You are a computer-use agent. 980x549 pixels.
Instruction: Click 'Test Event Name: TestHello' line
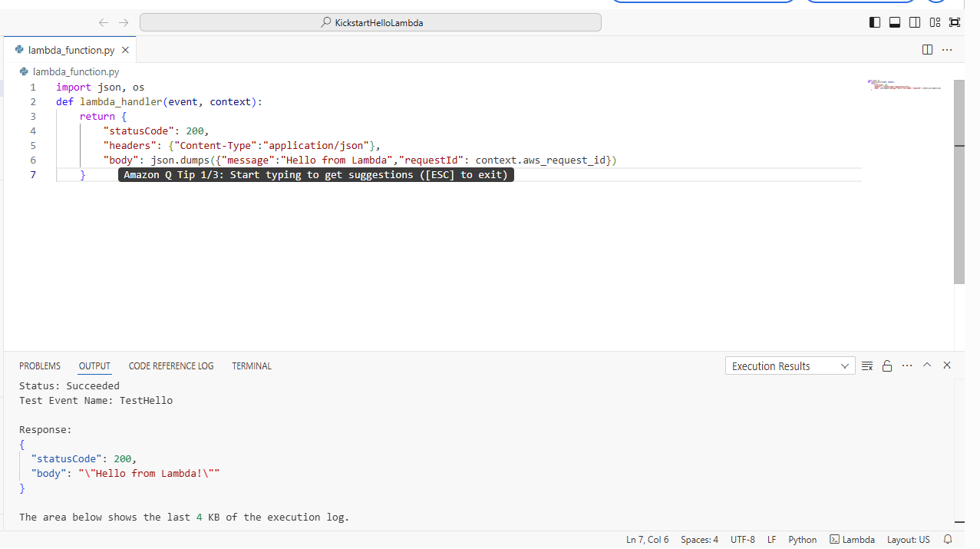coord(96,401)
